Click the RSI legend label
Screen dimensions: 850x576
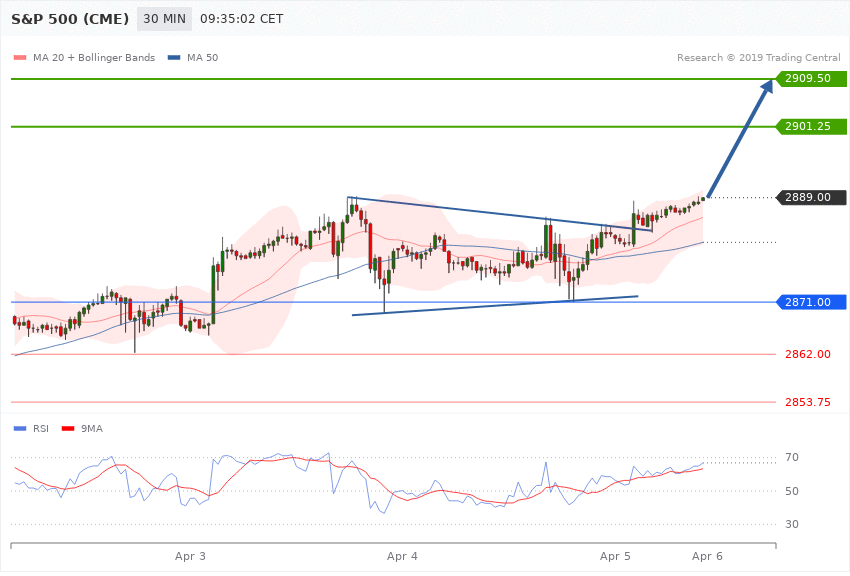tap(41, 429)
